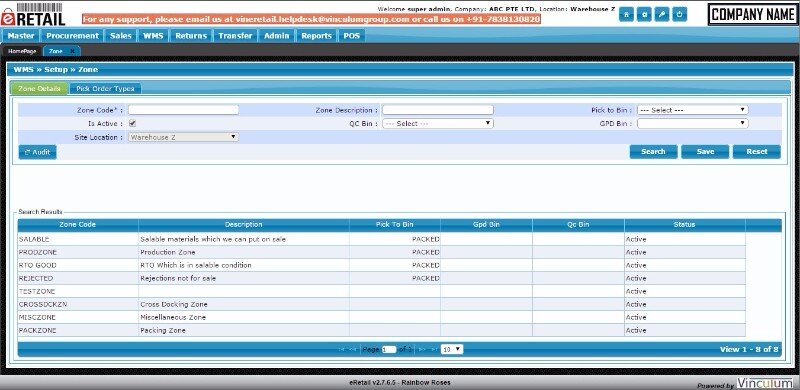This screenshot has width=800, height=390.
Task: Click the key icon in the header
Action: tap(661, 15)
